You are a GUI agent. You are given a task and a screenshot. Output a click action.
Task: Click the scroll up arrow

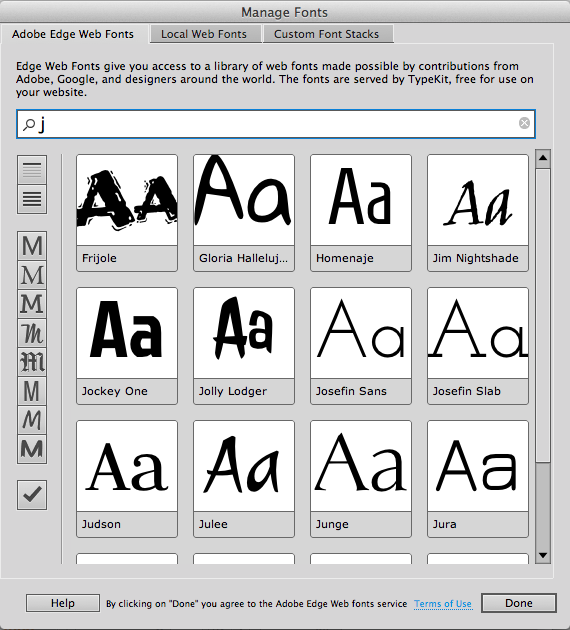click(x=543, y=158)
